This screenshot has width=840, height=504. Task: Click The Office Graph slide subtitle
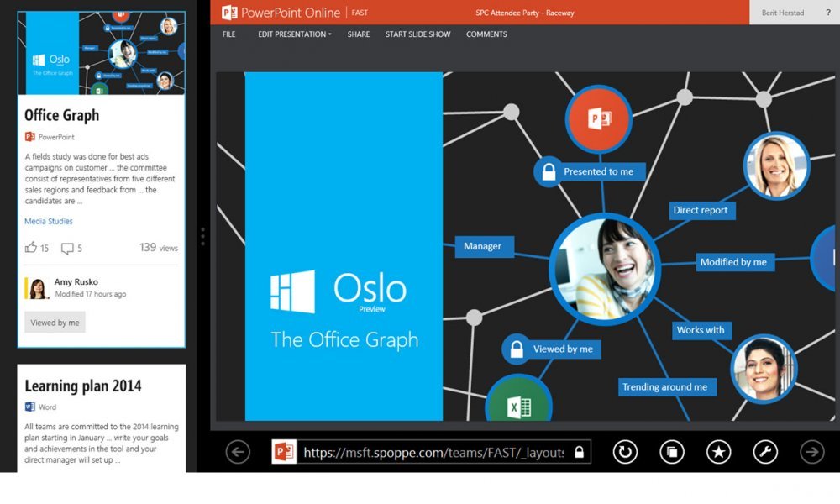344,339
